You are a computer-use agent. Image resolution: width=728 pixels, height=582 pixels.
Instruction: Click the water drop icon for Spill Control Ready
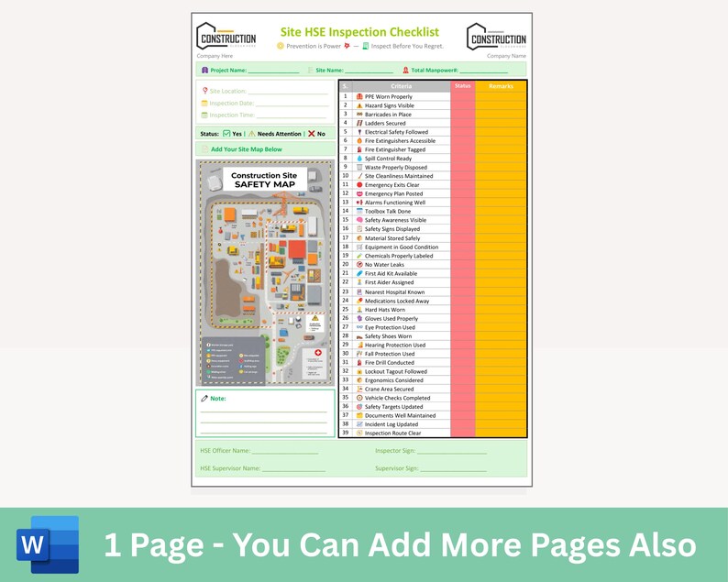[x=359, y=159]
